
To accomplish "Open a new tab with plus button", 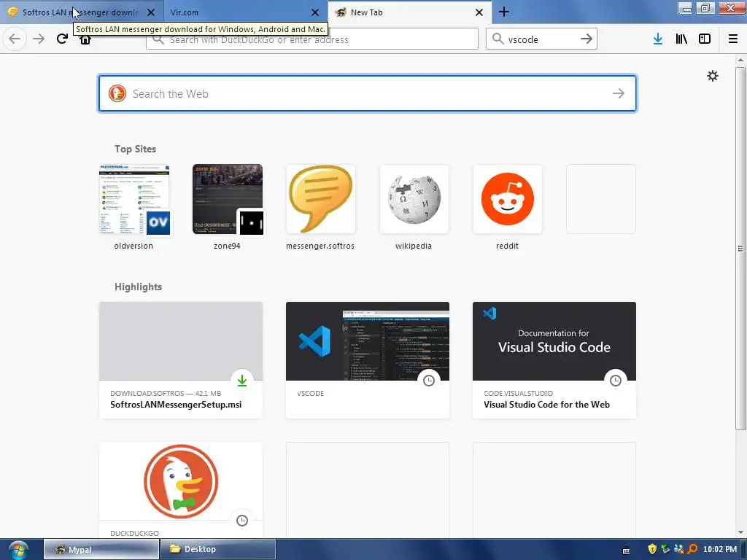I will [x=504, y=12].
